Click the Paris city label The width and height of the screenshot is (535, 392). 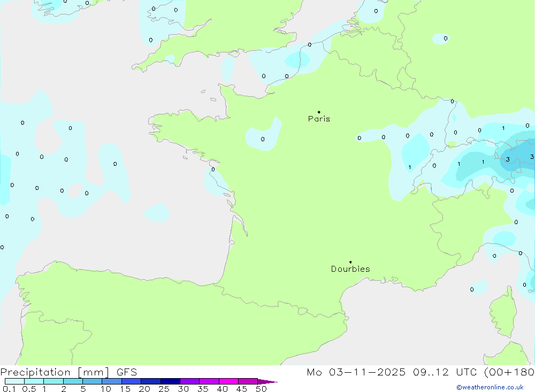coord(319,119)
